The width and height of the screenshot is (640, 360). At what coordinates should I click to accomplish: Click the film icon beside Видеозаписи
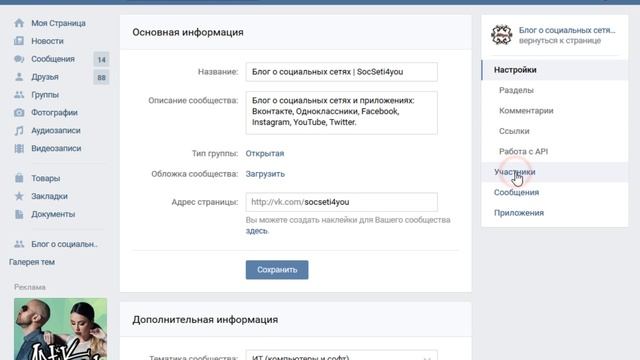[19, 149]
